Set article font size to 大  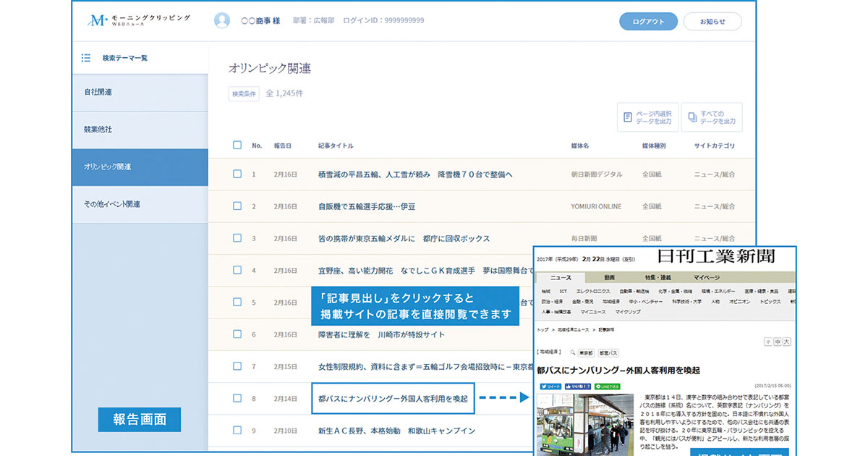[787, 341]
